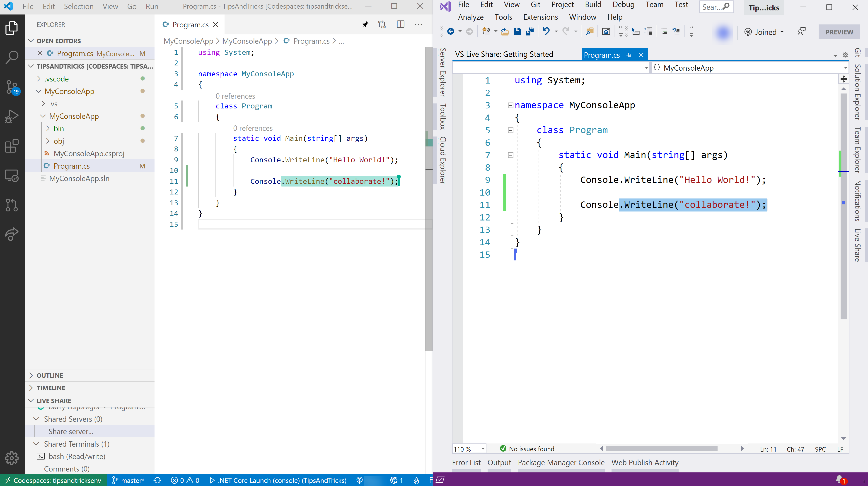This screenshot has height=486, width=868.
Task: Open the Extensions menu in Visual Studio
Action: tap(540, 17)
